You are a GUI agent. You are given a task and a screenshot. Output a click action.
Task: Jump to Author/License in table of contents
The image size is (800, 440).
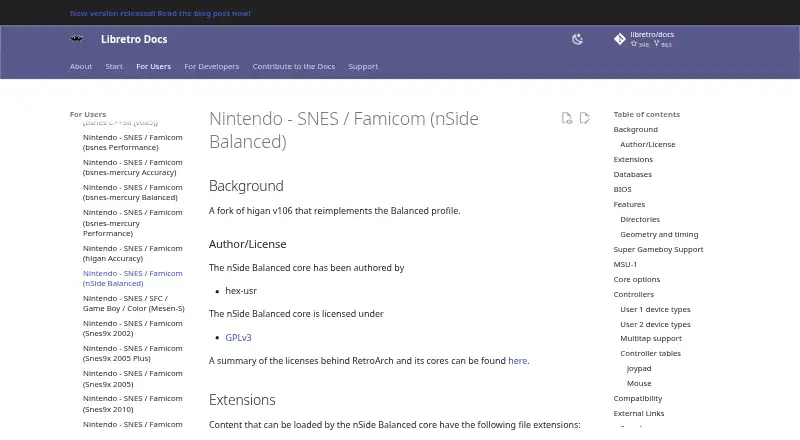click(x=647, y=144)
